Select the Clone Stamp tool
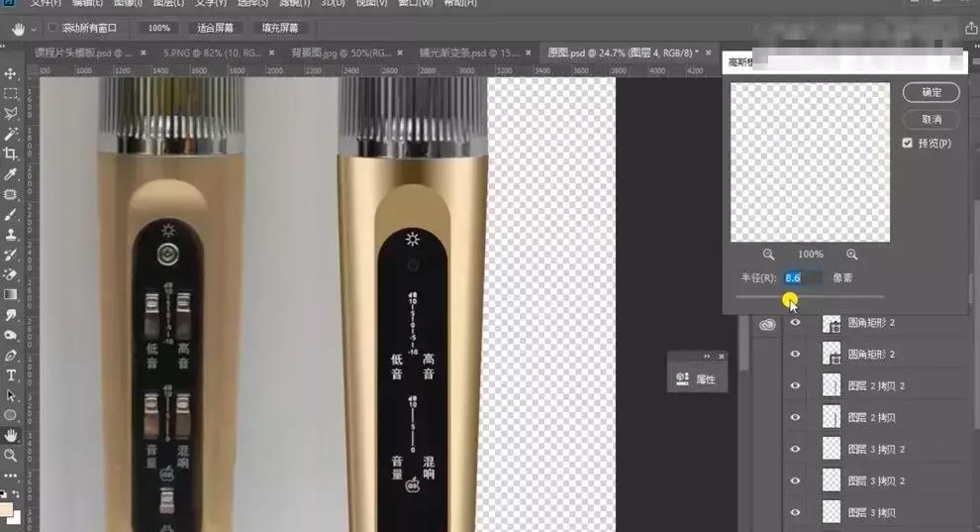Image resolution: width=980 pixels, height=532 pixels. coord(11,235)
